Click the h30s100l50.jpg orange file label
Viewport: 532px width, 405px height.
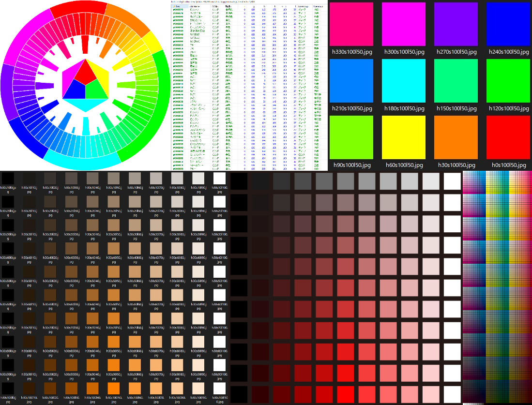tap(456, 165)
